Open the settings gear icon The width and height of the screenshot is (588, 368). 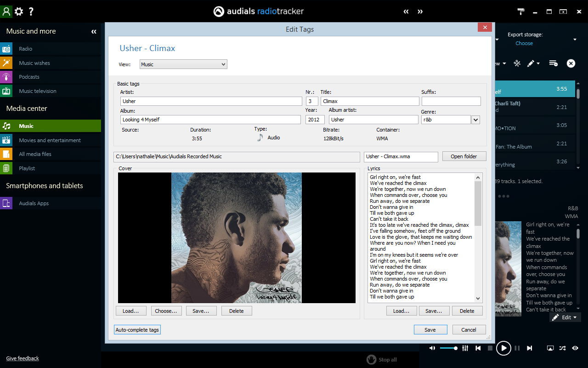point(19,11)
